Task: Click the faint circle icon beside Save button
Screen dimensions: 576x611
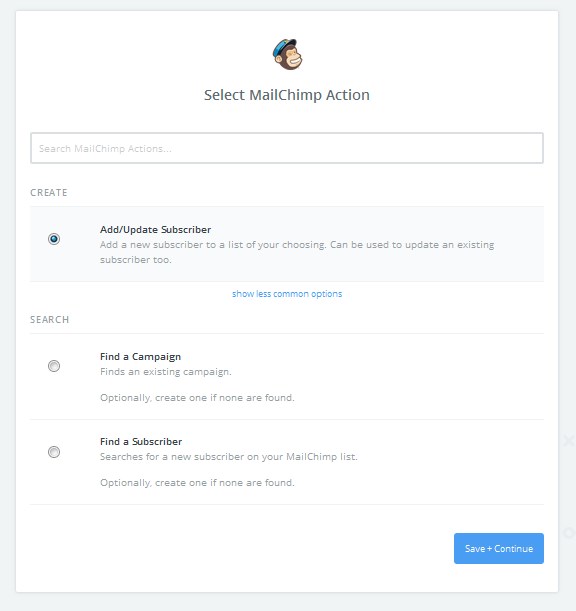Action: click(569, 533)
